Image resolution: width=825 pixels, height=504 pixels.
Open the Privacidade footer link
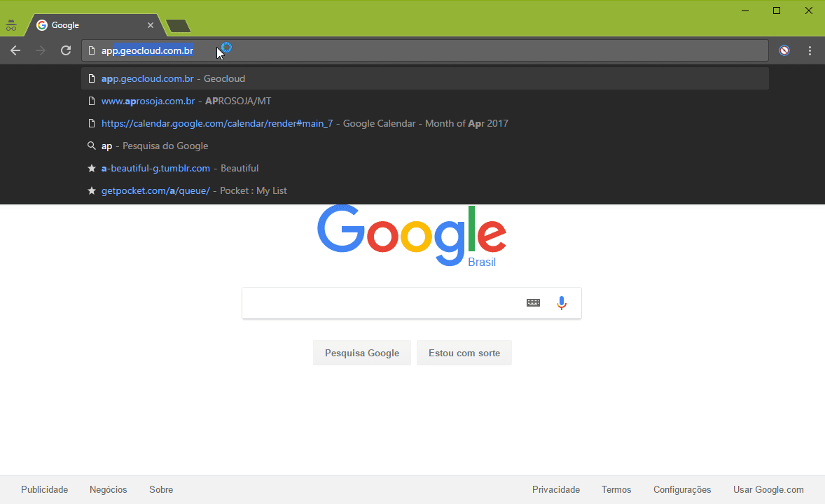click(x=556, y=490)
